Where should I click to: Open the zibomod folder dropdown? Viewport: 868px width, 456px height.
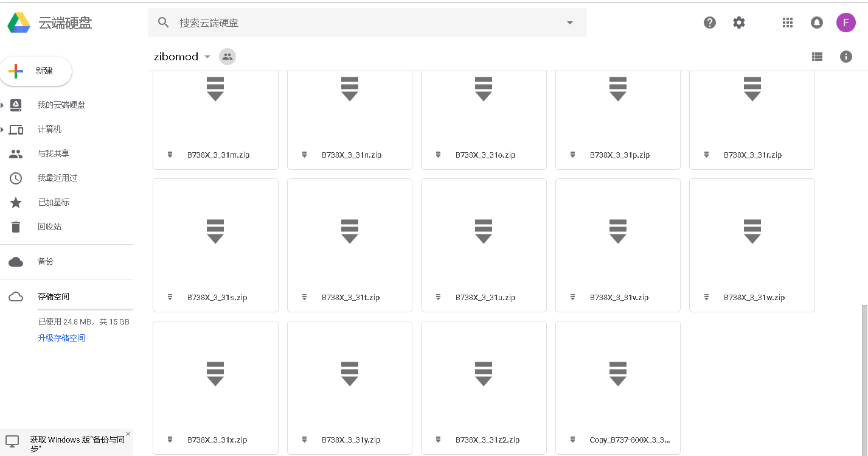pyautogui.click(x=207, y=57)
